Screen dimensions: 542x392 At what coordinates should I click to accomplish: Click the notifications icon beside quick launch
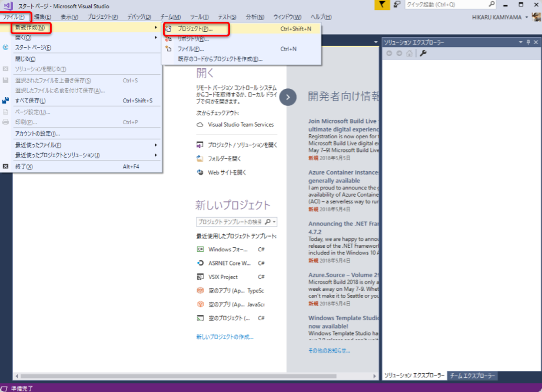coord(397,5)
